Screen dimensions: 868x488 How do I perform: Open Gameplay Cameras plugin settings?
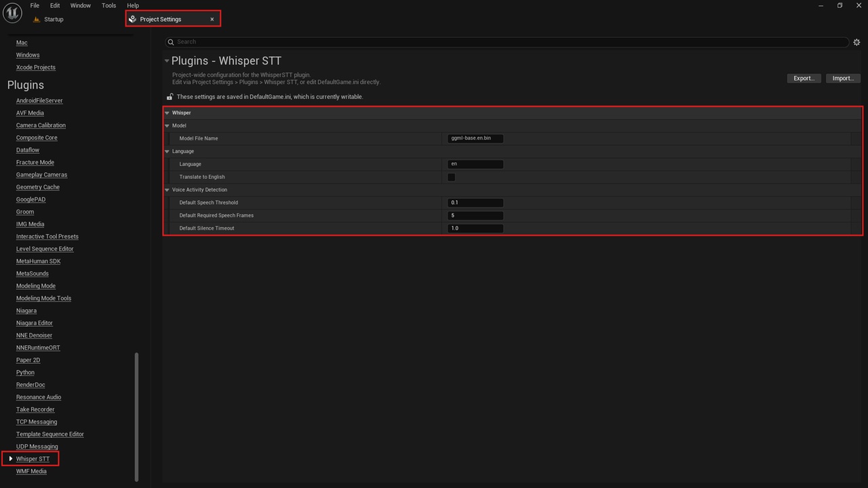coord(42,175)
